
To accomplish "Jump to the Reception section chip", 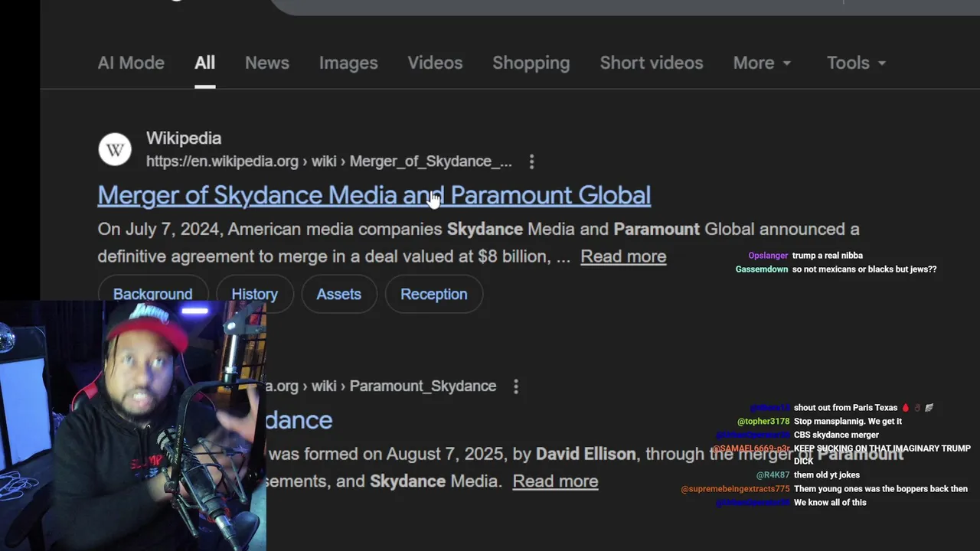I will (x=433, y=294).
